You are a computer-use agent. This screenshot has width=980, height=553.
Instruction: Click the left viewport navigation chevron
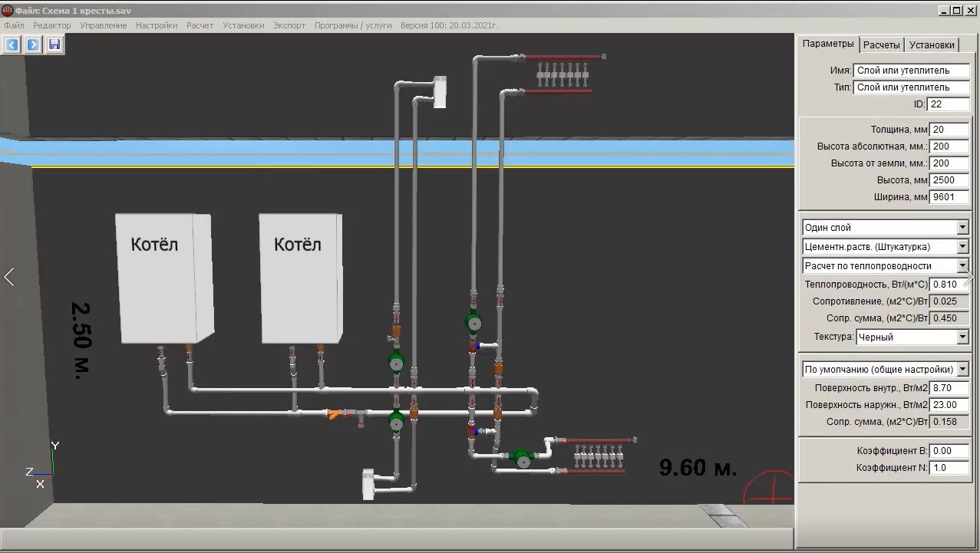click(9, 277)
